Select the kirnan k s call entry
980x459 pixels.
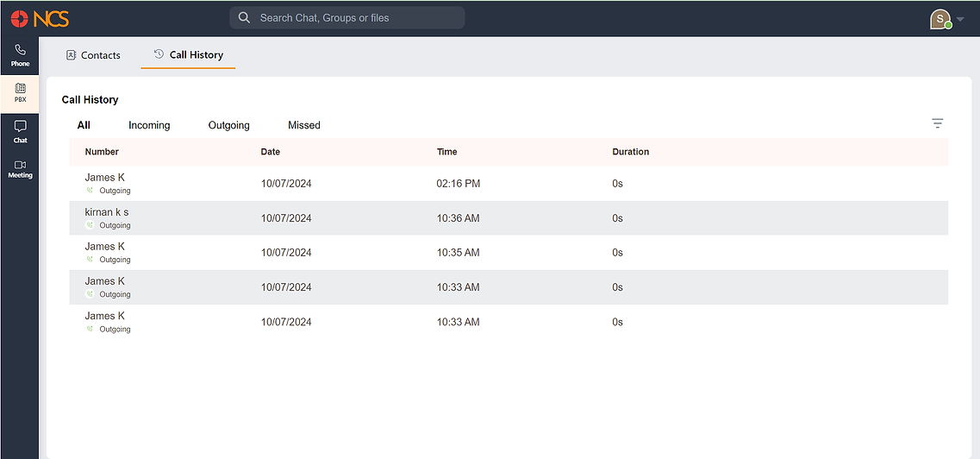click(x=509, y=218)
